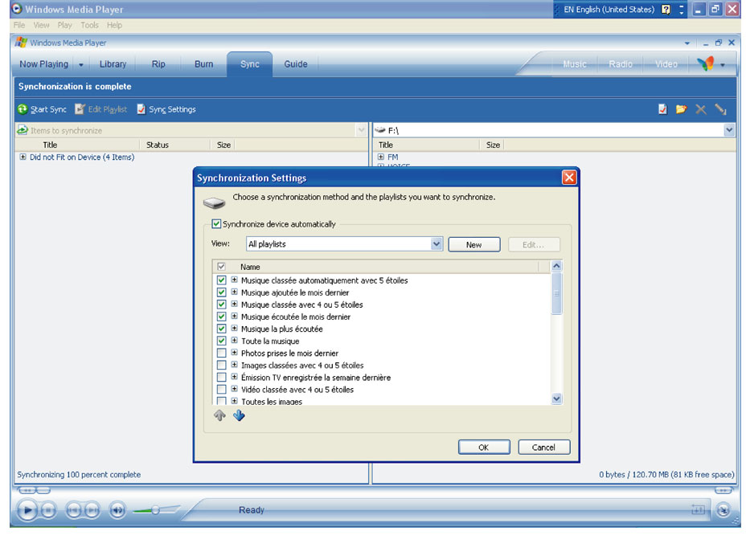The width and height of the screenshot is (746, 560).
Task: Check Émission TV enregistrée la semaine dernière
Action: pos(221,377)
